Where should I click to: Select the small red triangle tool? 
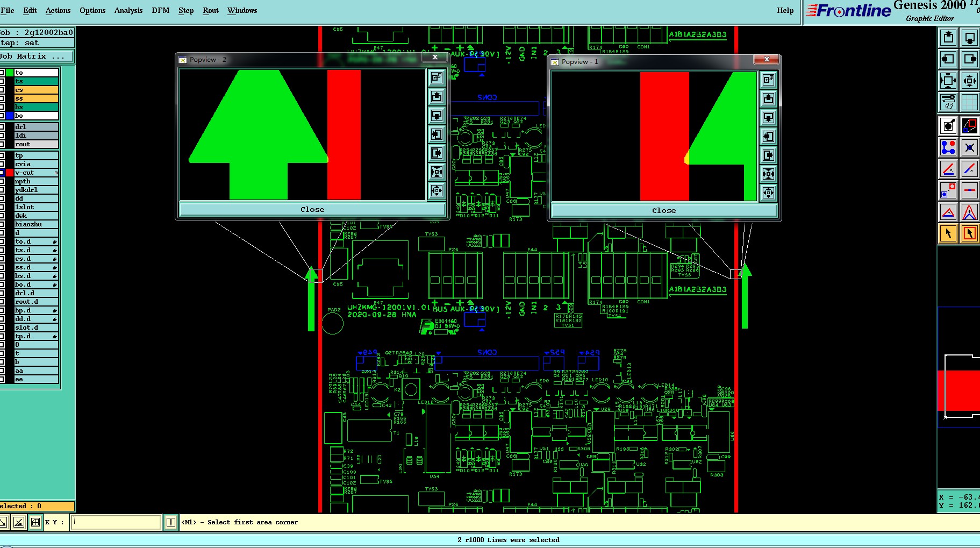[x=948, y=212]
